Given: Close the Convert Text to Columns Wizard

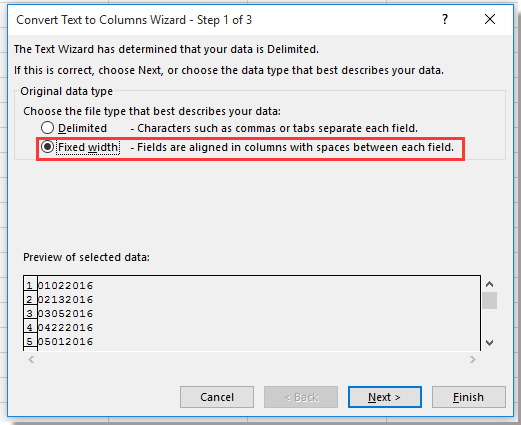Looking at the screenshot, I should (490, 19).
